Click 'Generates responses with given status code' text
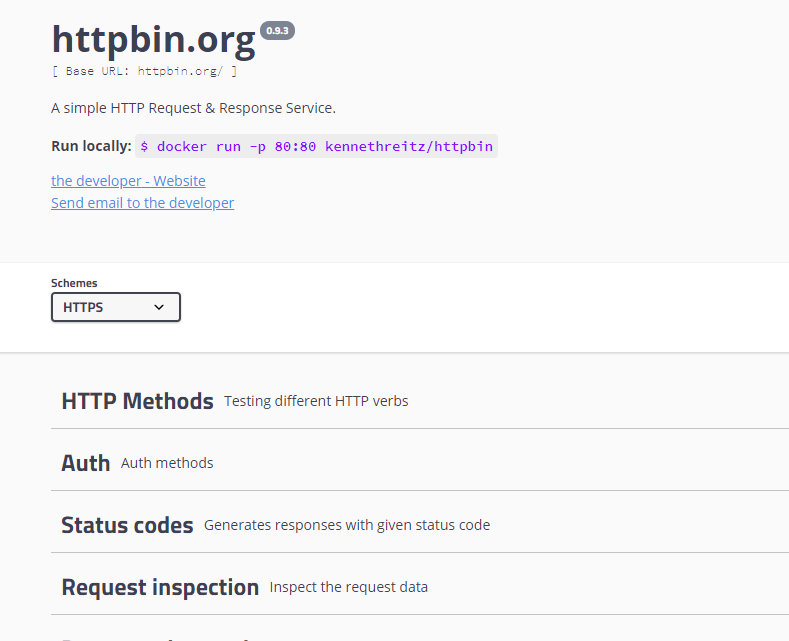 [346, 525]
